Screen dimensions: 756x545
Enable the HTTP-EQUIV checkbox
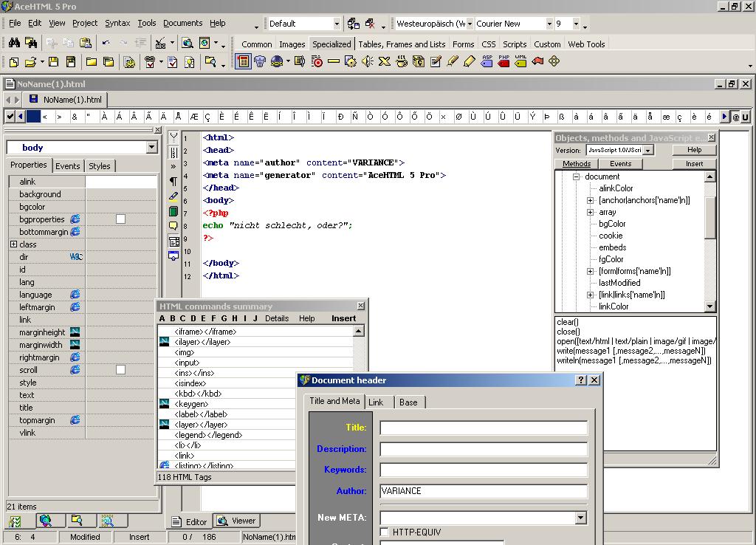(385, 532)
